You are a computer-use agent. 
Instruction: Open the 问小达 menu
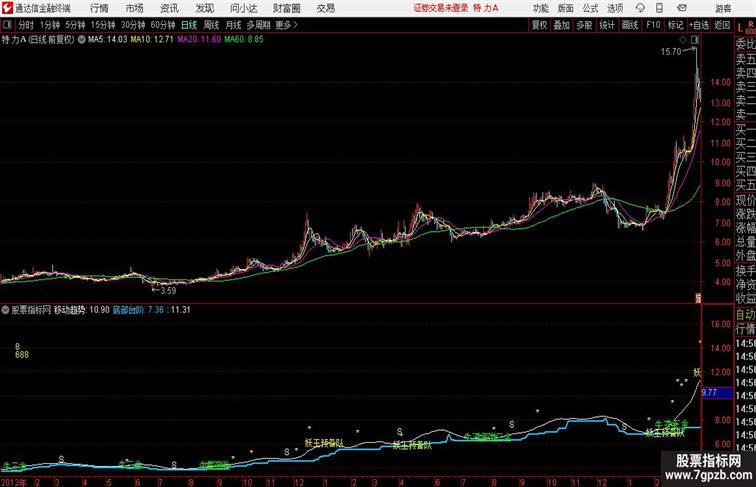[243, 8]
